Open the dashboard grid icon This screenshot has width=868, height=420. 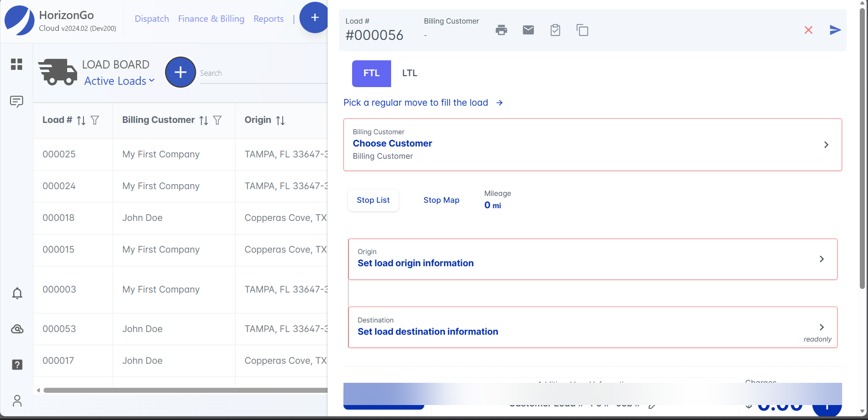(x=17, y=64)
